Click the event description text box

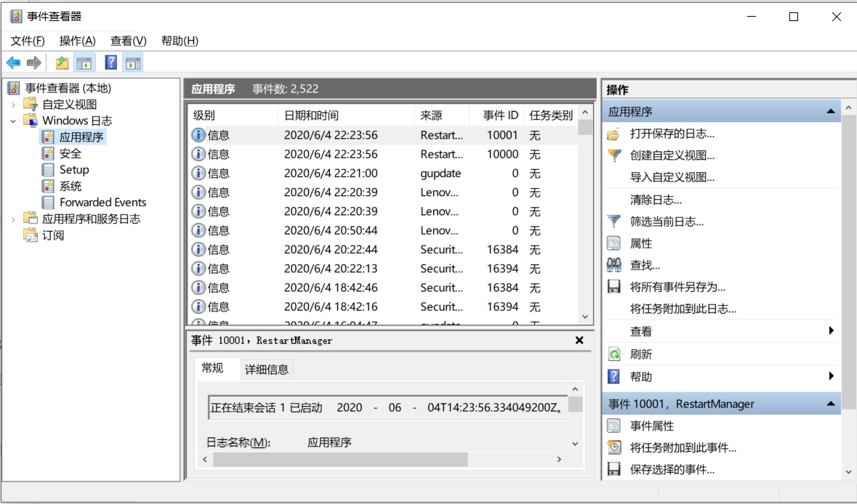(x=388, y=407)
